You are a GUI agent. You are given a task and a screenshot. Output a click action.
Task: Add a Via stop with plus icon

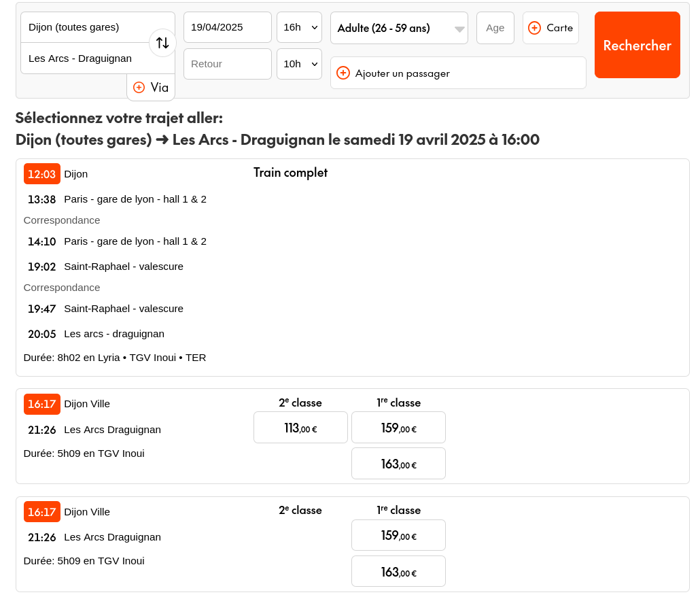[139, 87]
